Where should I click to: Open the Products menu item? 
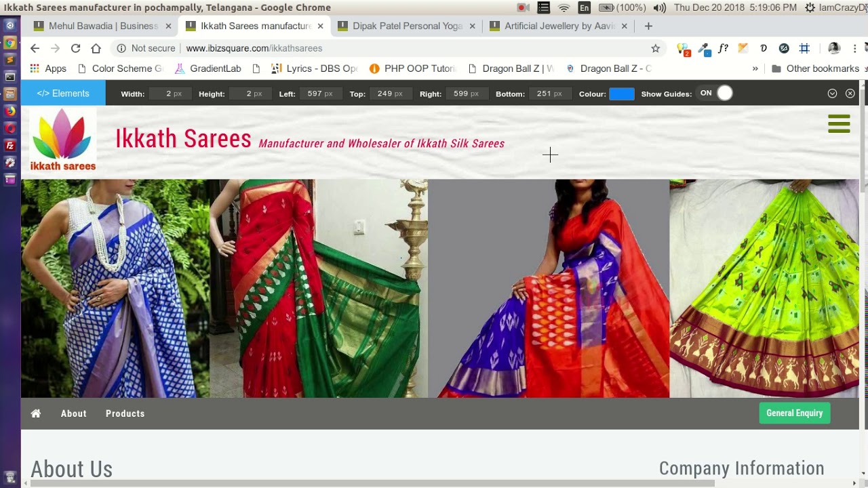pyautogui.click(x=125, y=413)
